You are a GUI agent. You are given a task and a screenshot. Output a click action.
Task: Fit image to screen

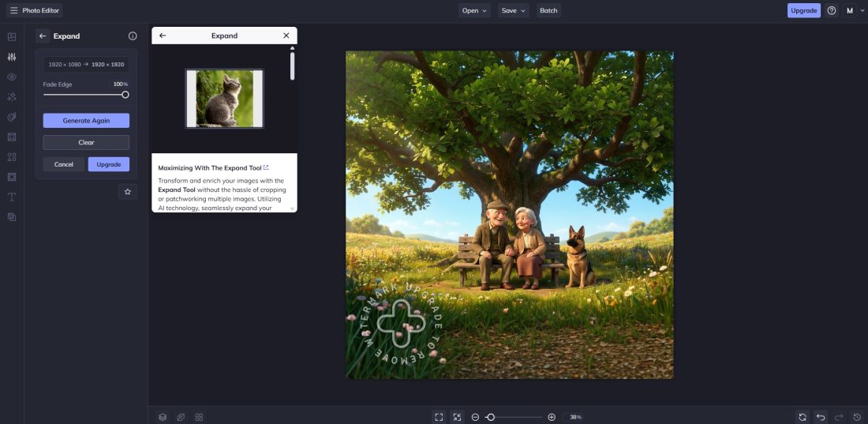pyautogui.click(x=439, y=417)
